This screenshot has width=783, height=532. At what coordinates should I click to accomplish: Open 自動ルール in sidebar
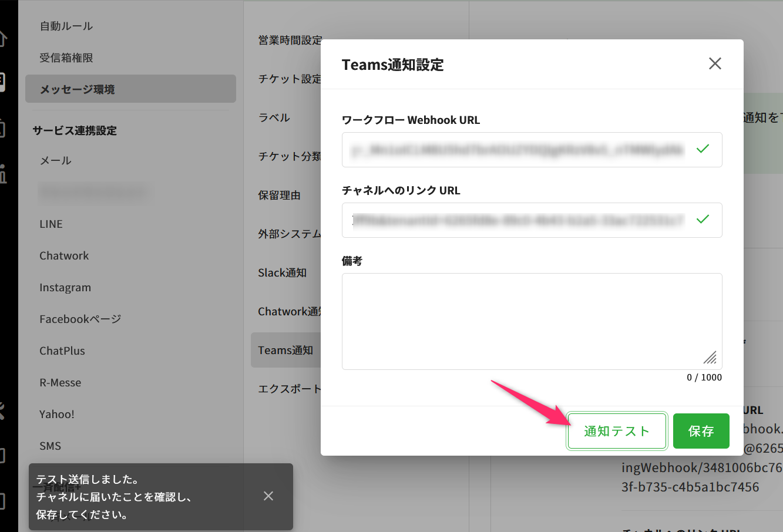66,26
